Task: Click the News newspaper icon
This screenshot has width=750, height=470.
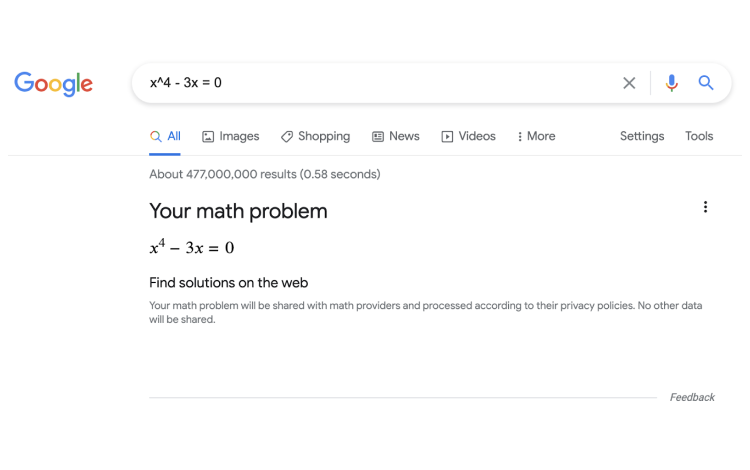Action: click(x=378, y=137)
